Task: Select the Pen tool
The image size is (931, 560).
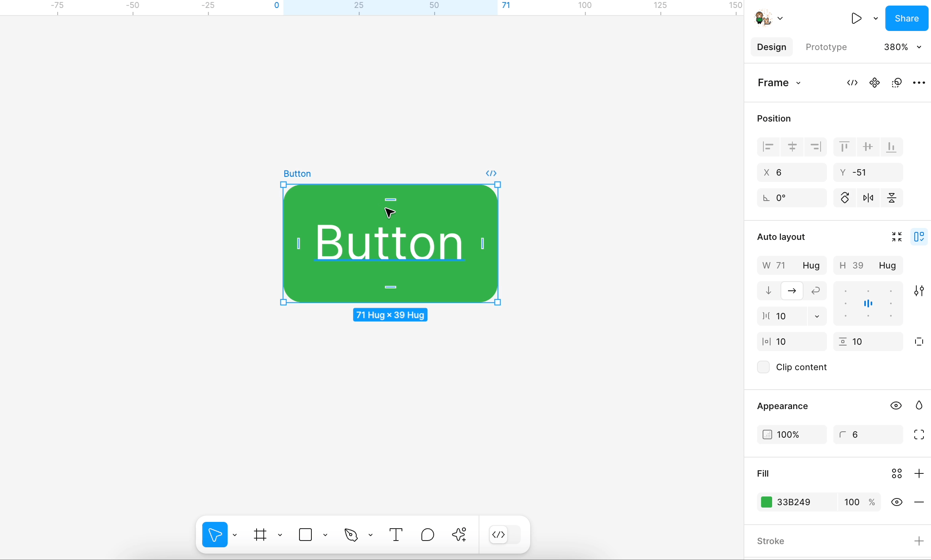Action: [351, 535]
